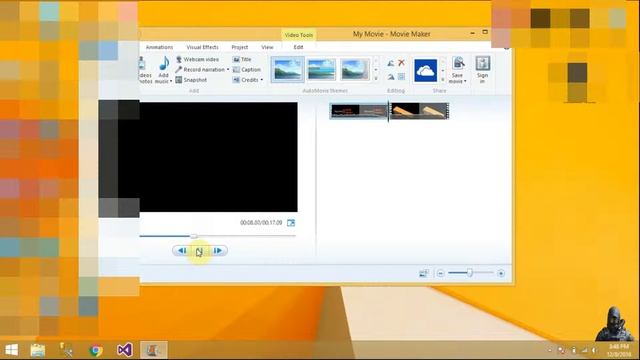The image size is (640, 360).
Task: Select the second AutoMovie theme thumbnail
Action: click(x=321, y=69)
